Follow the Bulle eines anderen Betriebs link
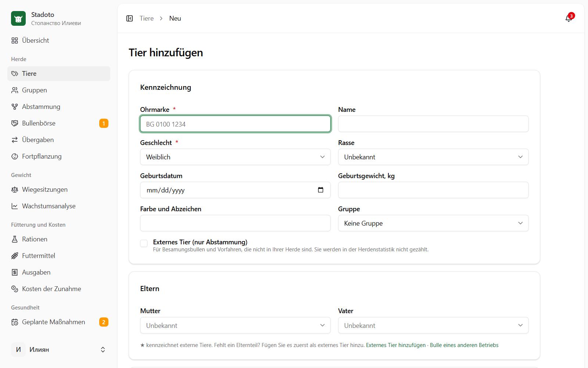588x368 pixels. coord(464,345)
